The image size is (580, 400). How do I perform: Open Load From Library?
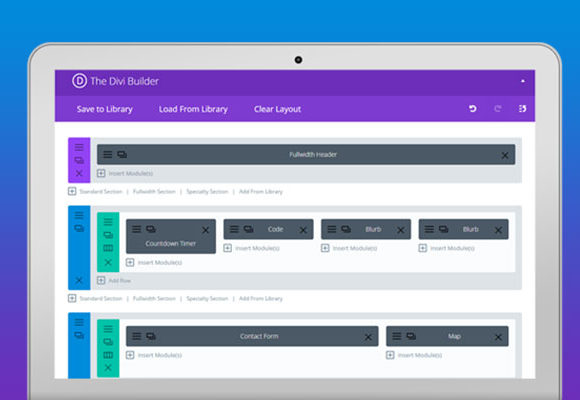tap(193, 109)
